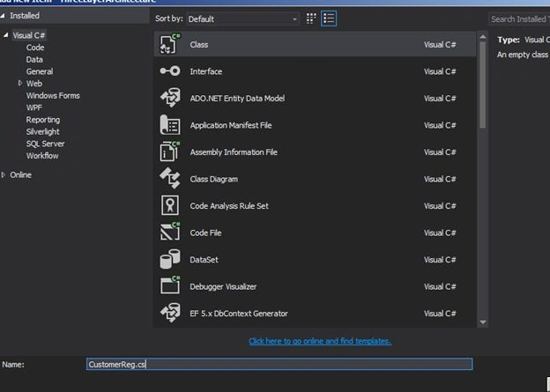Choose the Class Diagram template icon
The height and width of the screenshot is (392, 550).
click(170, 178)
